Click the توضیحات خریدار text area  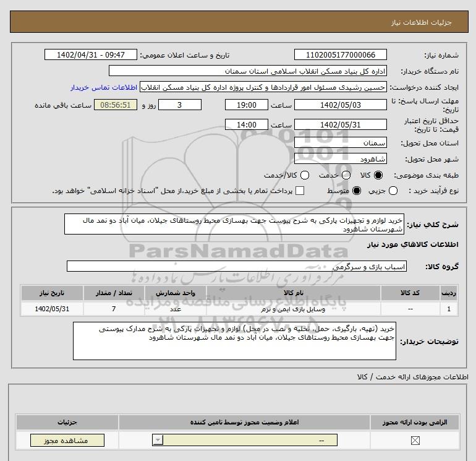234,341
